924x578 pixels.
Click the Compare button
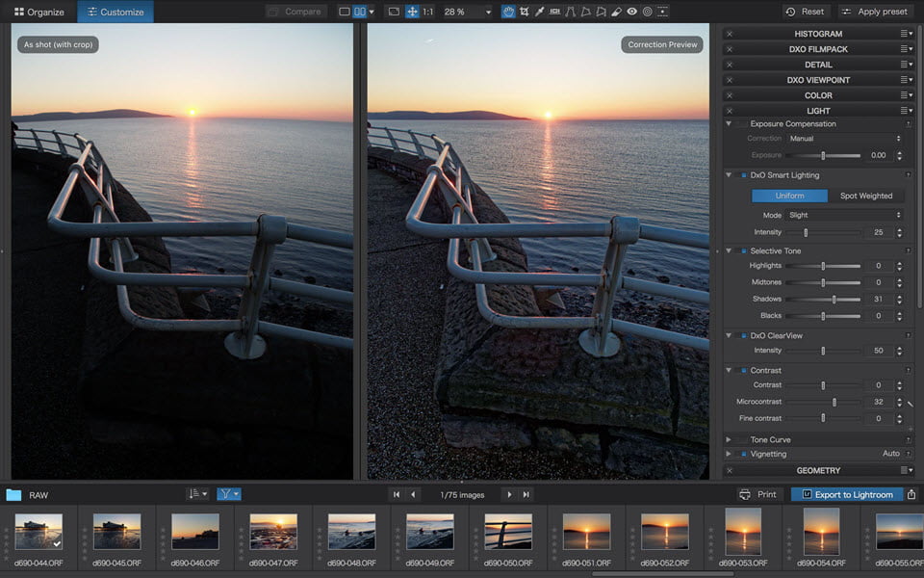click(296, 12)
